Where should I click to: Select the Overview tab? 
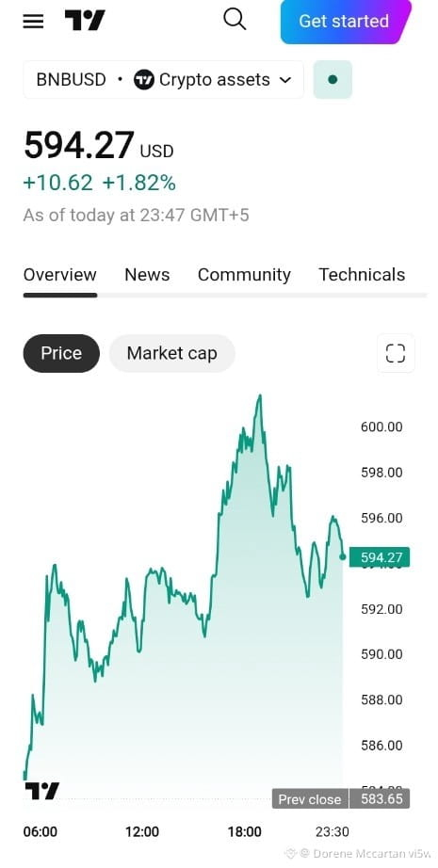tap(59, 275)
